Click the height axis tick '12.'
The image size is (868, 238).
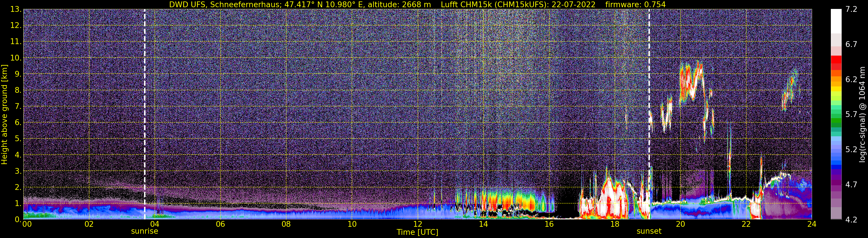tap(16, 26)
